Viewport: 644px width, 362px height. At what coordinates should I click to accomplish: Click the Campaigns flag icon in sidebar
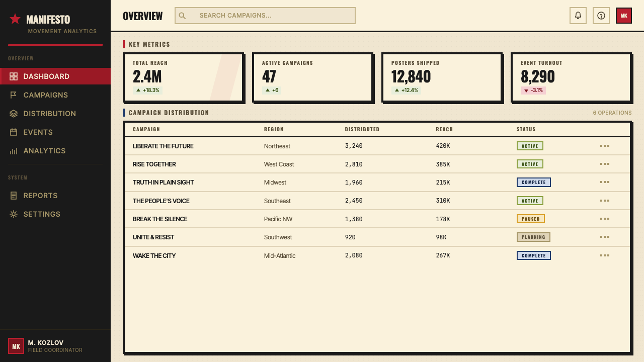(x=14, y=95)
